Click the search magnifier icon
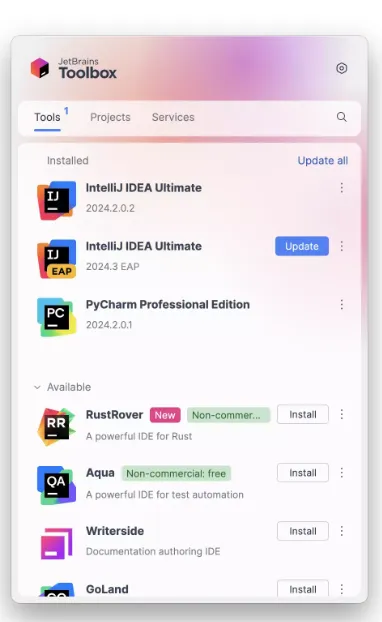382x622 pixels. click(x=342, y=117)
